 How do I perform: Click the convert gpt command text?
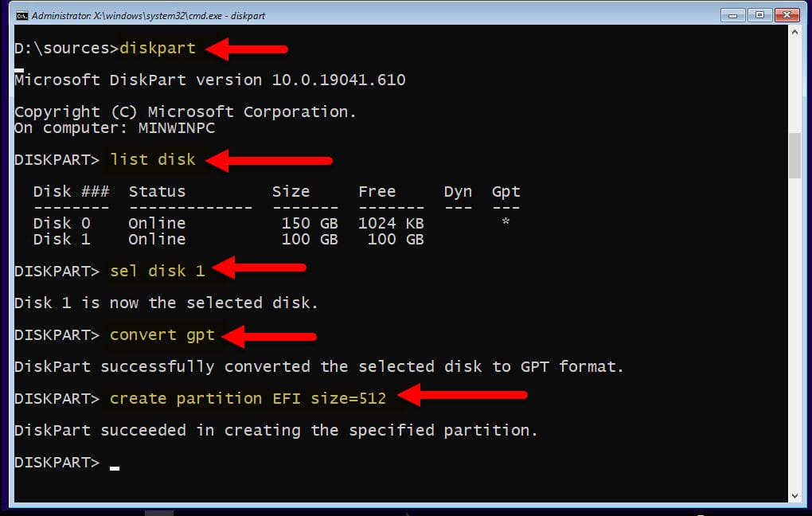pyautogui.click(x=162, y=335)
